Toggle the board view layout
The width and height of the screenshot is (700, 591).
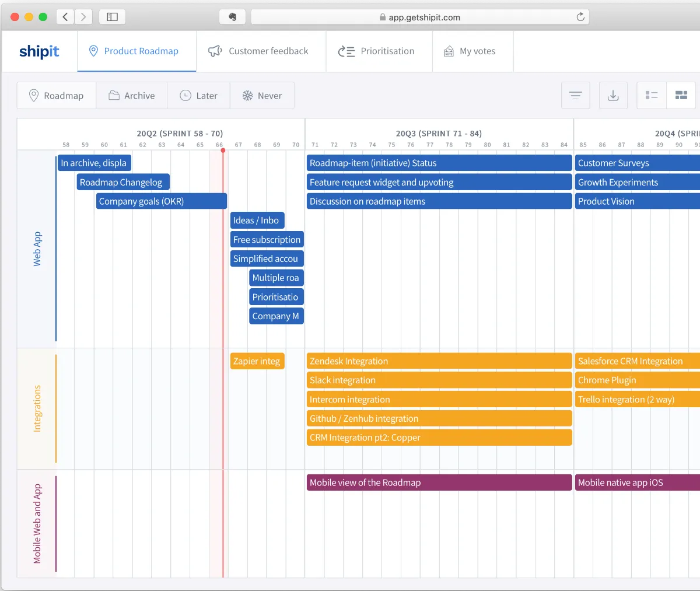pyautogui.click(x=681, y=95)
